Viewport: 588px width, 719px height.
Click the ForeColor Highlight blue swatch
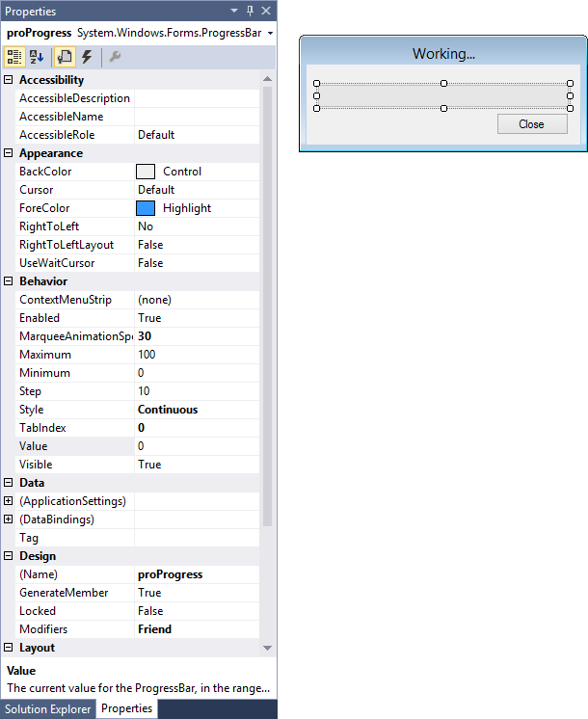146,208
